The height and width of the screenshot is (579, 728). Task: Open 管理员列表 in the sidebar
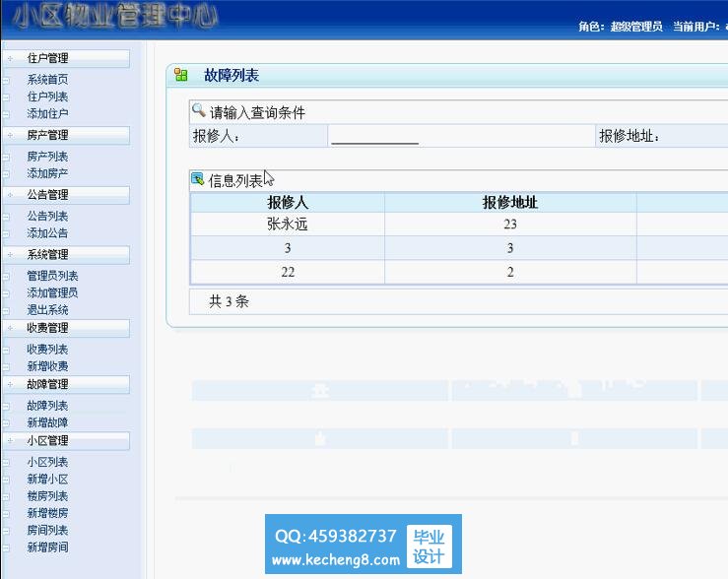coord(52,276)
